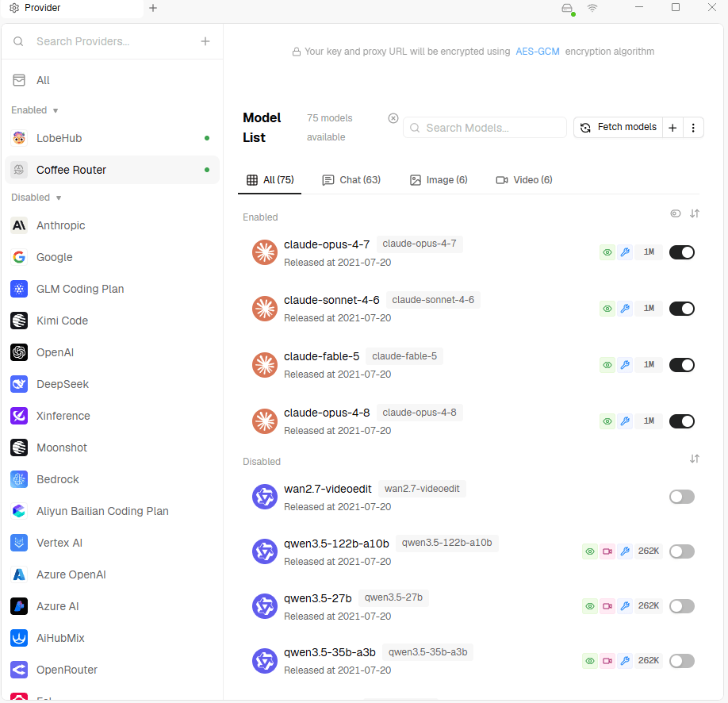Open OpenAI provider settings
This screenshot has width=728, height=703.
coord(112,352)
